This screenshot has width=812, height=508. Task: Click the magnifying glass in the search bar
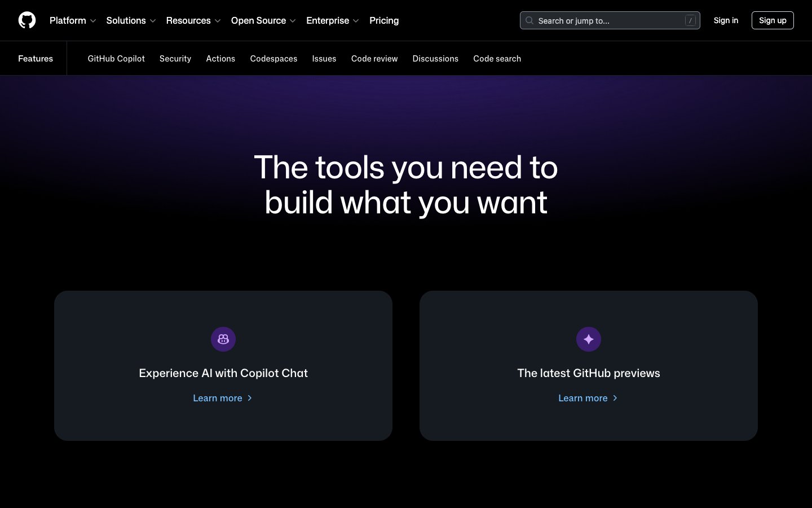(x=529, y=20)
